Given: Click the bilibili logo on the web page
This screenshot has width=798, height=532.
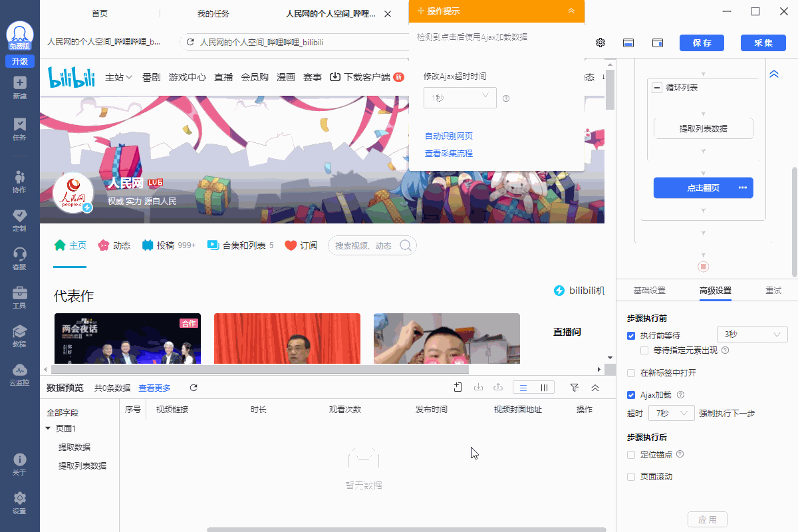Looking at the screenshot, I should click(x=71, y=77).
